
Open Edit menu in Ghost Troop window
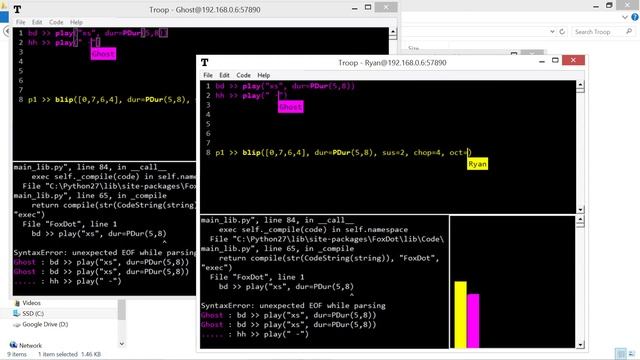tap(37, 22)
